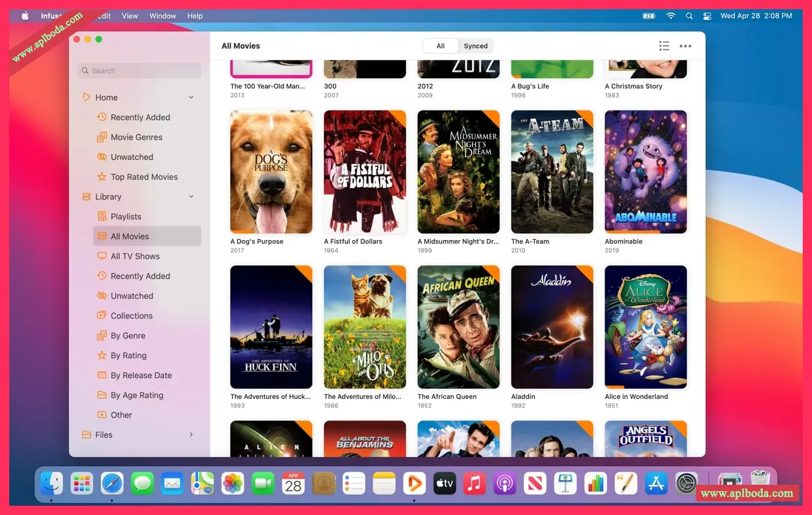This screenshot has width=812, height=515.
Task: Click the All TV Shows monitor icon
Action: 102,256
